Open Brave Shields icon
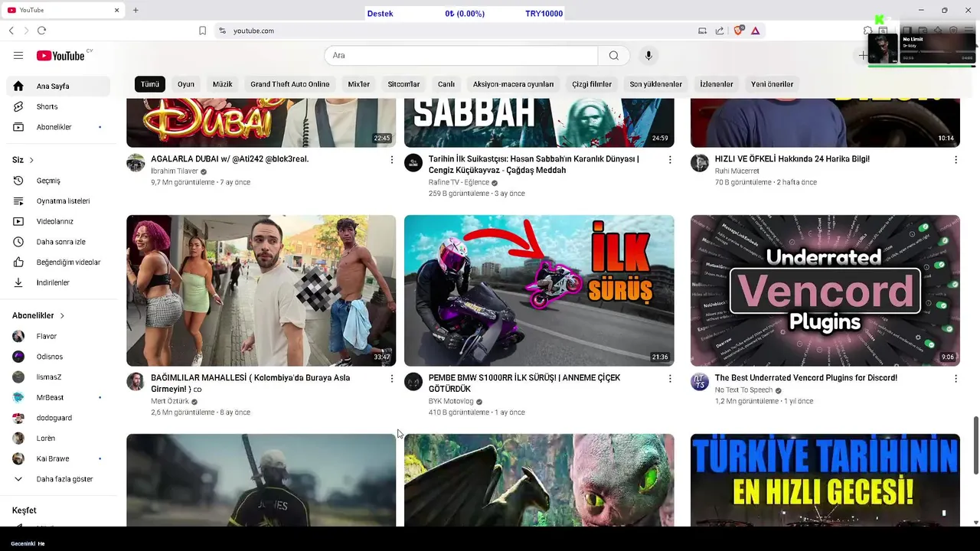The width and height of the screenshot is (980, 551). click(738, 31)
